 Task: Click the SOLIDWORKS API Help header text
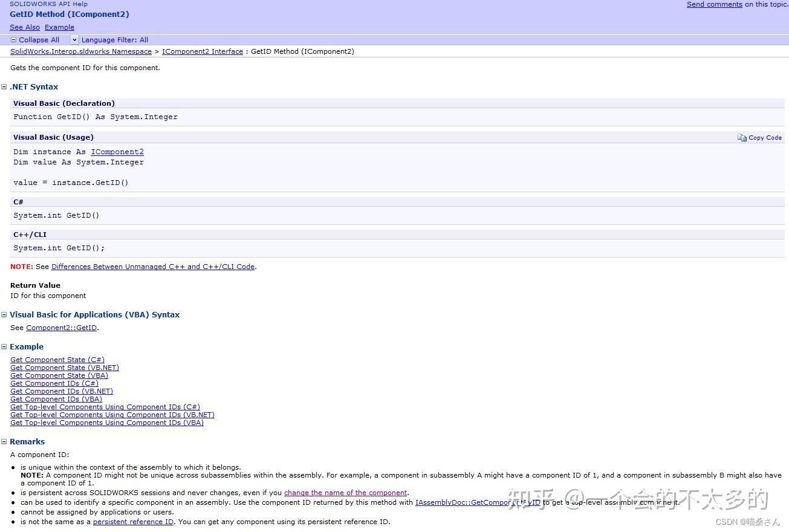[49, 4]
